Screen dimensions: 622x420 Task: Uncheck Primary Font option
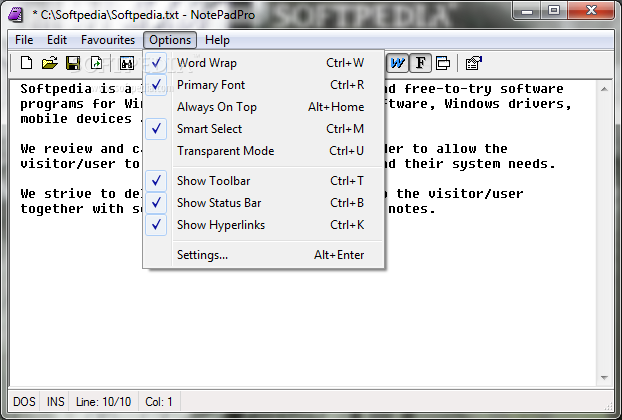[x=264, y=85]
